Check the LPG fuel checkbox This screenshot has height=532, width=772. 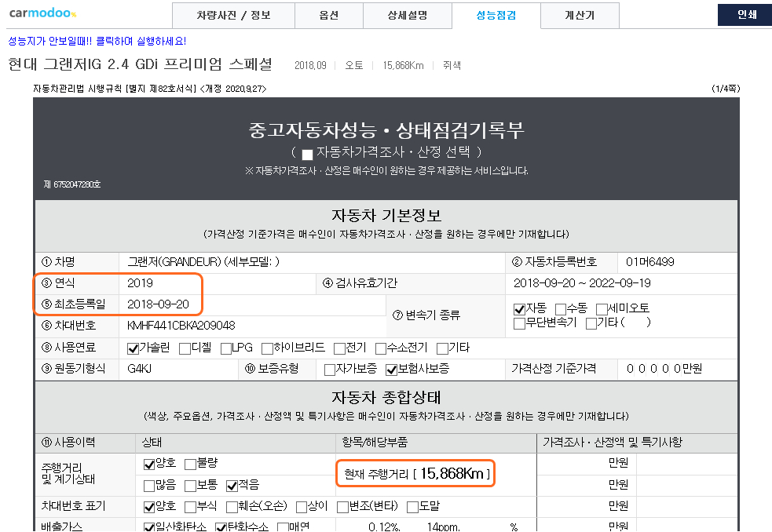pyautogui.click(x=226, y=349)
